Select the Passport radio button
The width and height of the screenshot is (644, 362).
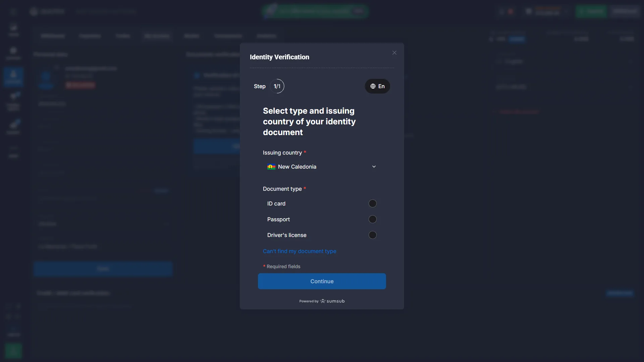coord(372,219)
